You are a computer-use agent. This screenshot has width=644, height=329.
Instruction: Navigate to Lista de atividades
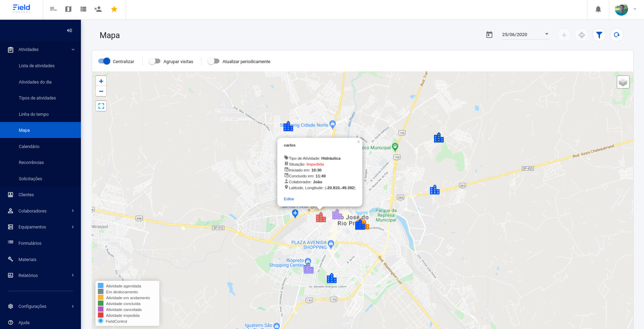pyautogui.click(x=36, y=66)
